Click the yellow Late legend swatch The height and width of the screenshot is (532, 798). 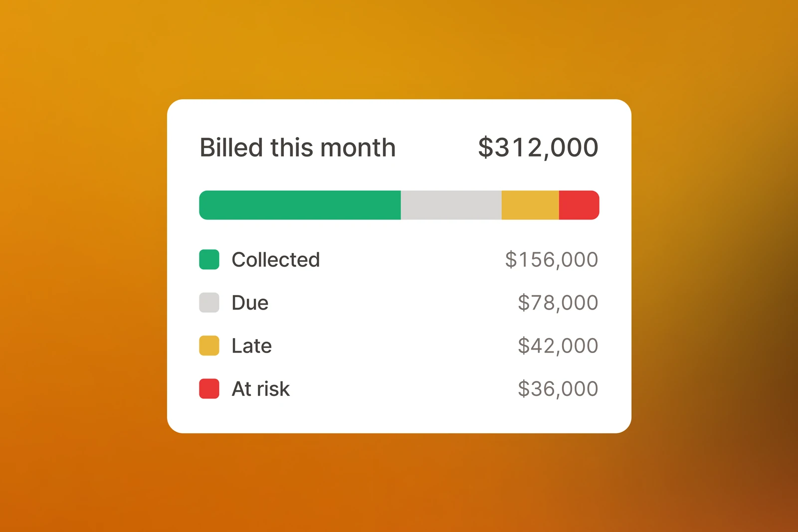209,346
